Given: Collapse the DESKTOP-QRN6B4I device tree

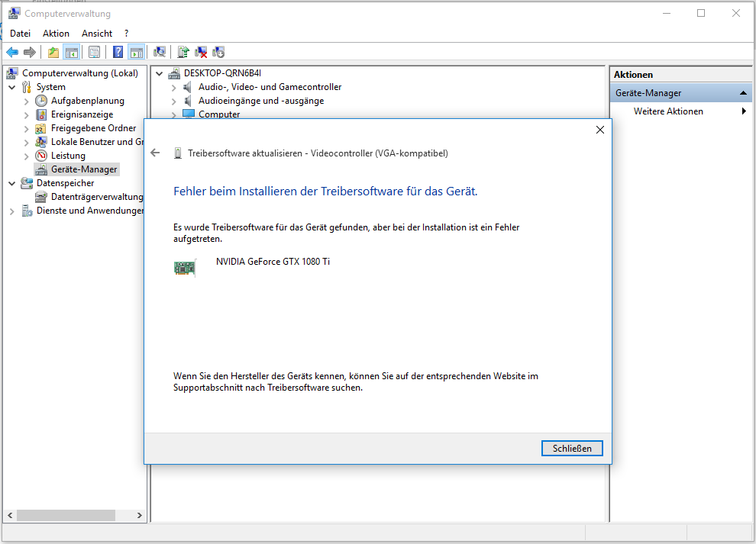Looking at the screenshot, I should 159,74.
